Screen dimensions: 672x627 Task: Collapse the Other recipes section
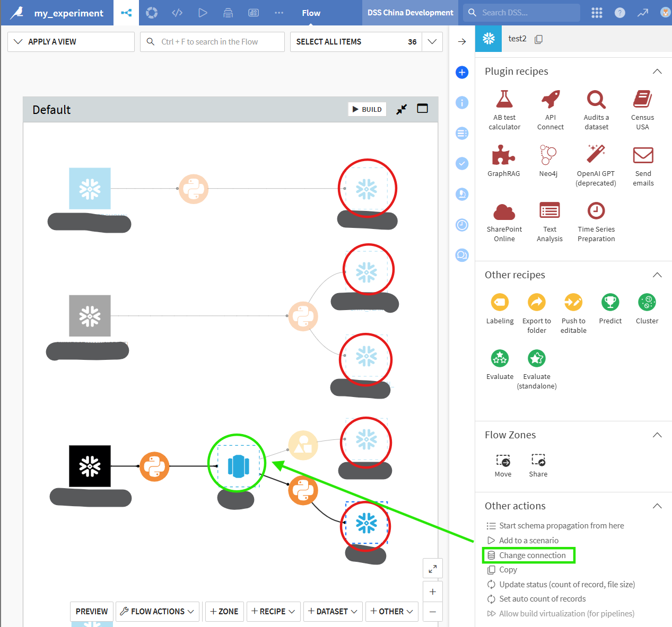click(657, 275)
